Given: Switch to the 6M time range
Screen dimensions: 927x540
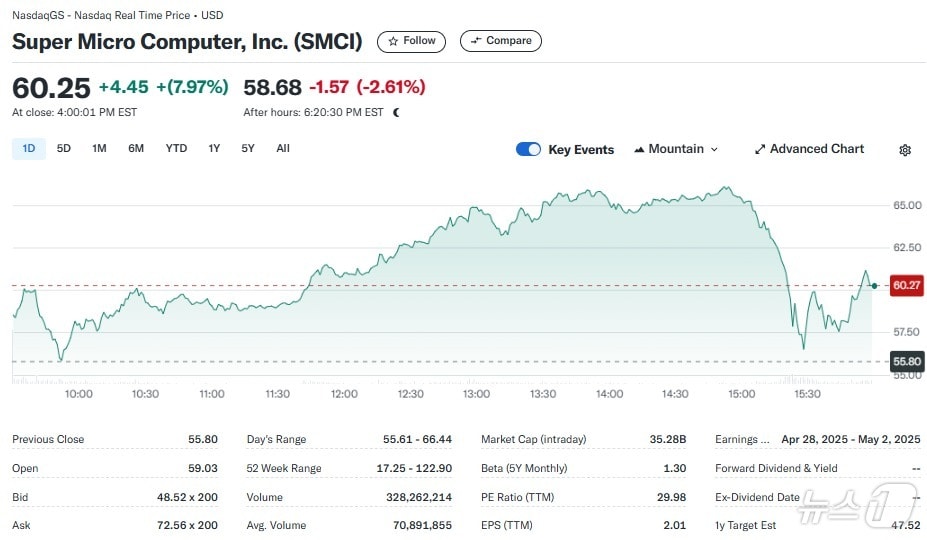Looking at the screenshot, I should coord(136,149).
